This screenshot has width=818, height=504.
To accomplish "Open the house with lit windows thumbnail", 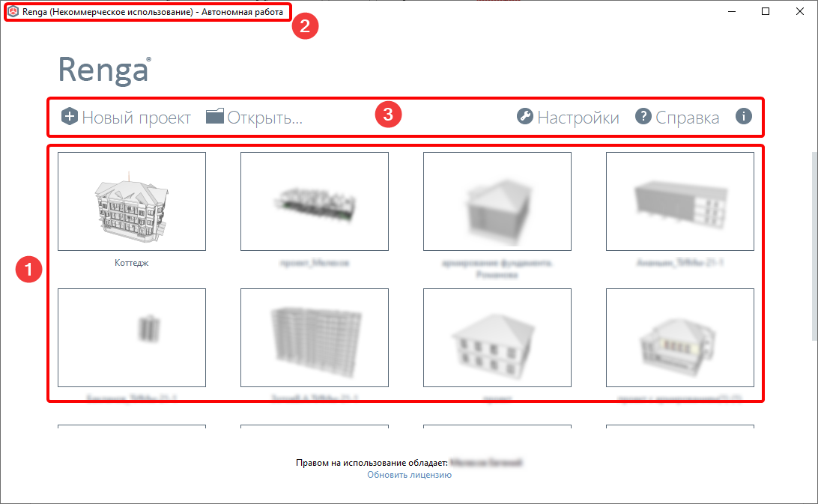I will pyautogui.click(x=679, y=338).
